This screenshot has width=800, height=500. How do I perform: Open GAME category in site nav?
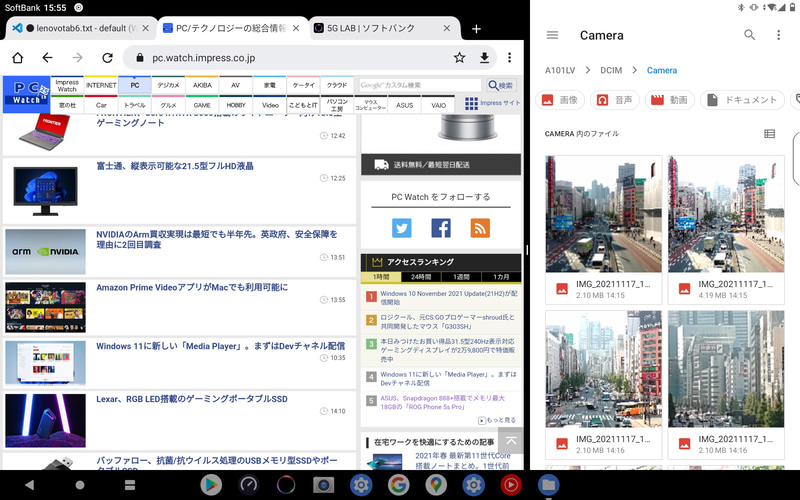coord(202,105)
